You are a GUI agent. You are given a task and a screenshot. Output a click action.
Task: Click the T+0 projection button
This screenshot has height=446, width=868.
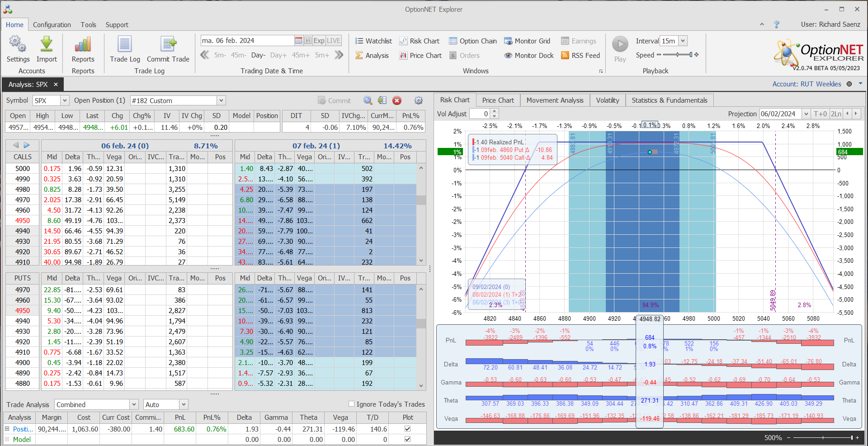click(820, 114)
